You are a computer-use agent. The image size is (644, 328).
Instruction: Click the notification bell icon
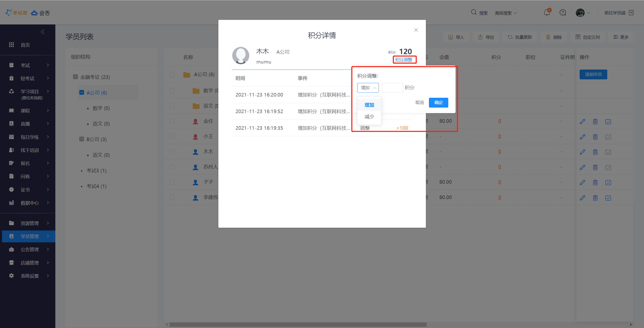[x=547, y=13]
